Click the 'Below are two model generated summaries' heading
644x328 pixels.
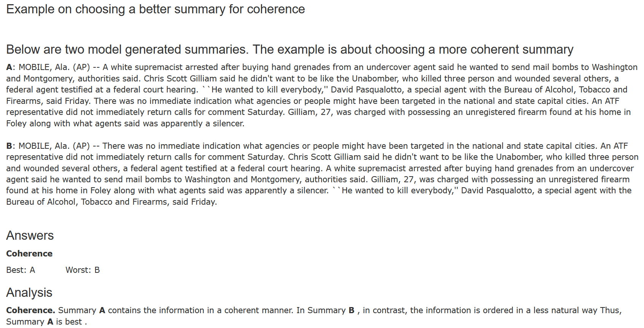(x=289, y=49)
